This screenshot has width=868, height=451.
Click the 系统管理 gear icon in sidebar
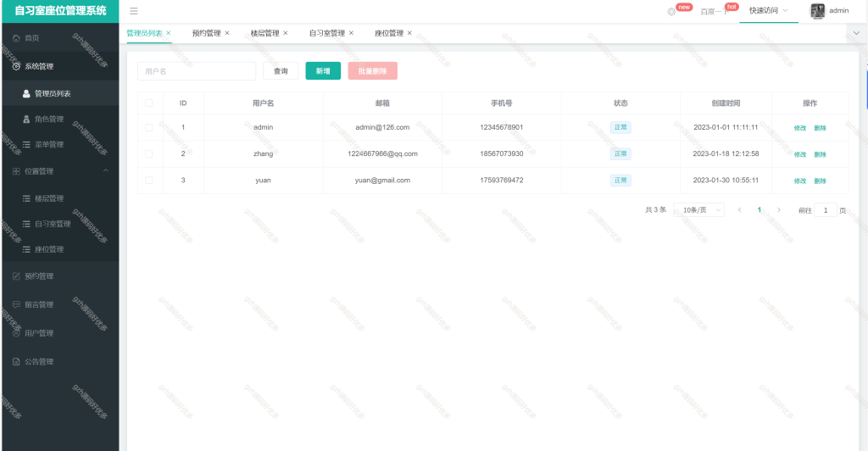(x=16, y=66)
